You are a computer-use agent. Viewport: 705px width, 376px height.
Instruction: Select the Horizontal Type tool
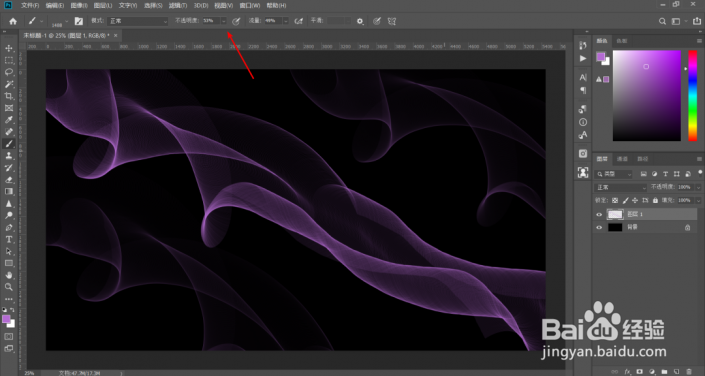click(9, 239)
